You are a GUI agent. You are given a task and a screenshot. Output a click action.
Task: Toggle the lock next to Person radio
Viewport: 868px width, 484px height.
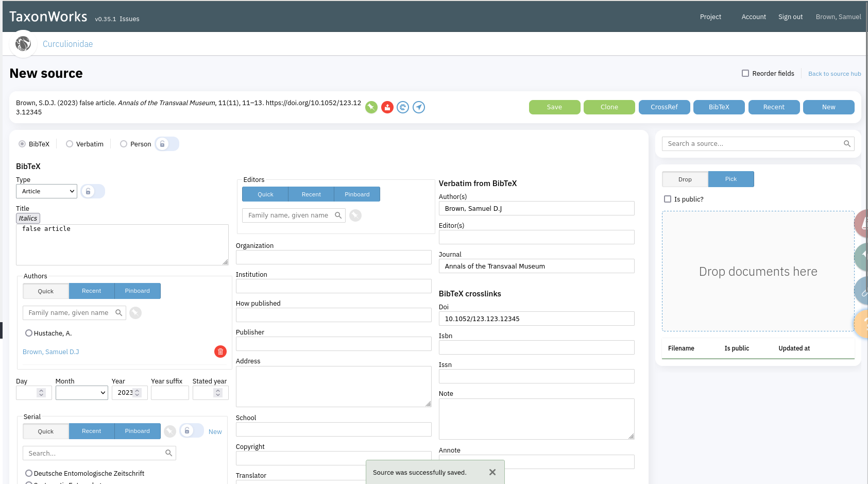click(167, 144)
